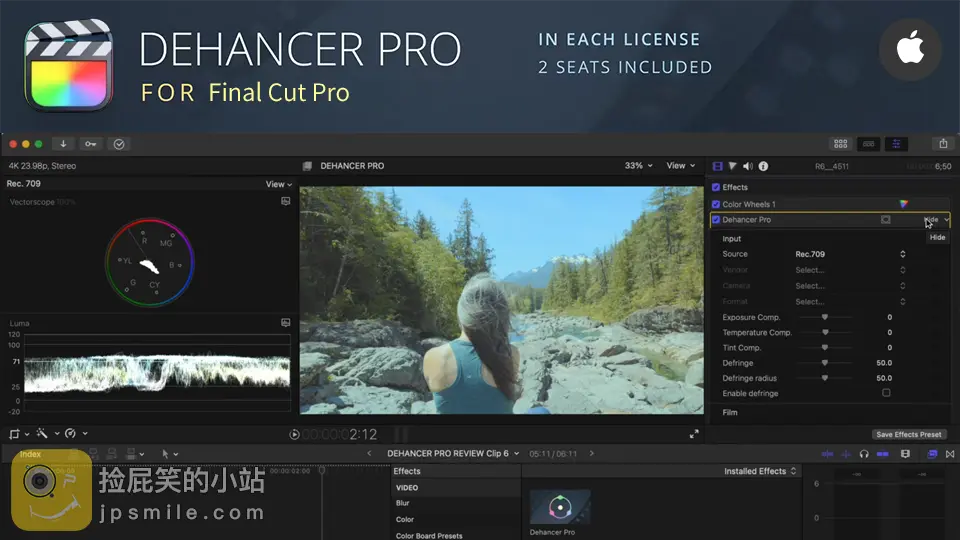Click the Final Cut Pro app icon in banner
Image resolution: width=960 pixels, height=540 pixels.
69,65
